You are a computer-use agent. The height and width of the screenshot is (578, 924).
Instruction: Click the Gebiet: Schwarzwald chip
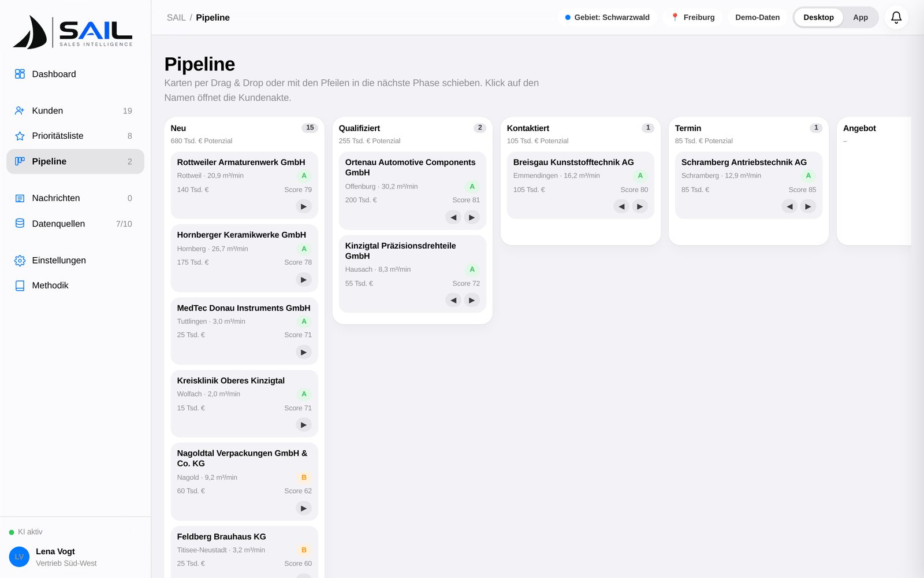point(607,17)
